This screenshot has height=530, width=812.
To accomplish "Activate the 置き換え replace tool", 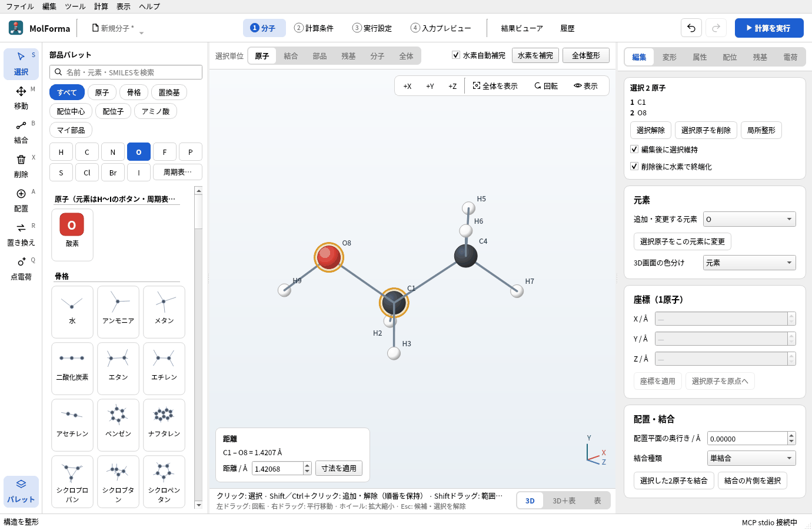I will coord(21,234).
